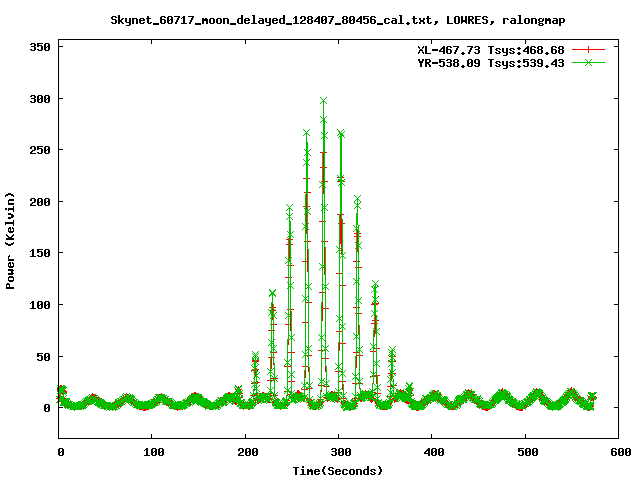Click the y-axis tick label 300
This screenshot has height=480, width=640.
pos(40,99)
